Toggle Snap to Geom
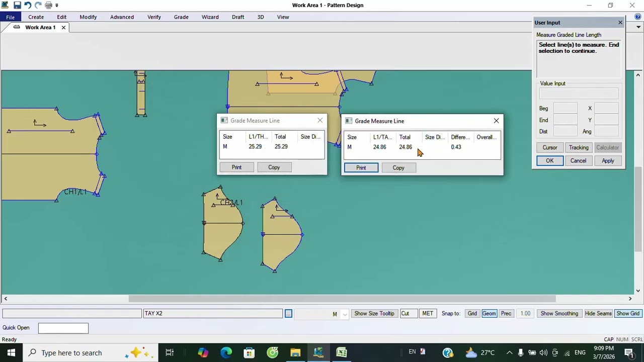 [x=489, y=314]
